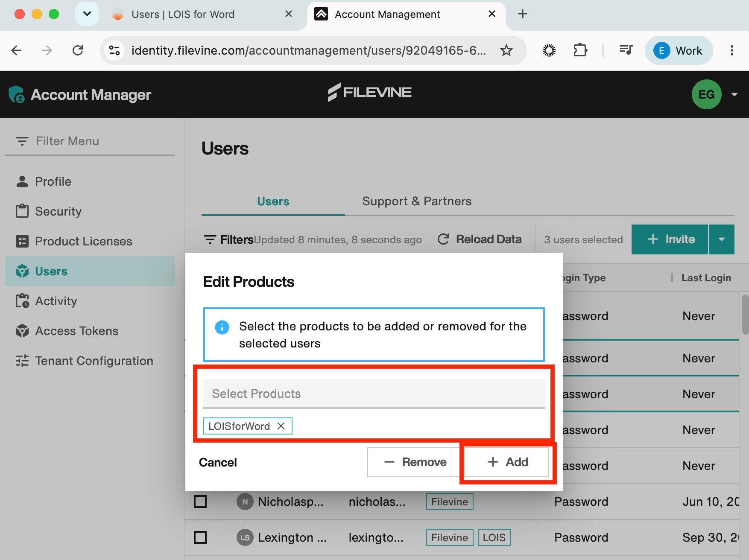The width and height of the screenshot is (749, 560).
Task: Click the sunburst extension icon
Action: tap(549, 50)
